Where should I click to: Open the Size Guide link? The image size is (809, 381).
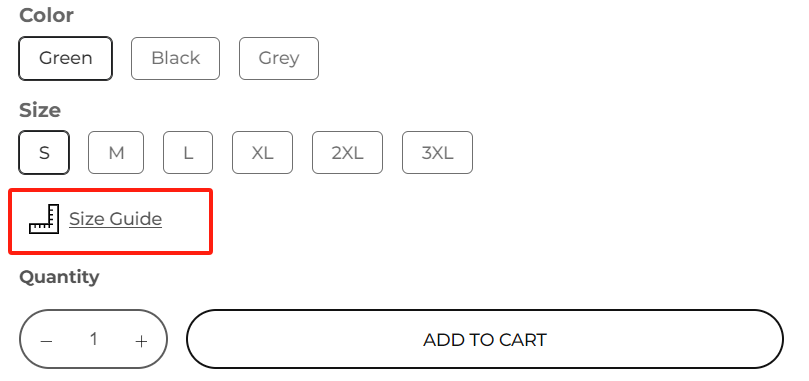pyautogui.click(x=116, y=219)
